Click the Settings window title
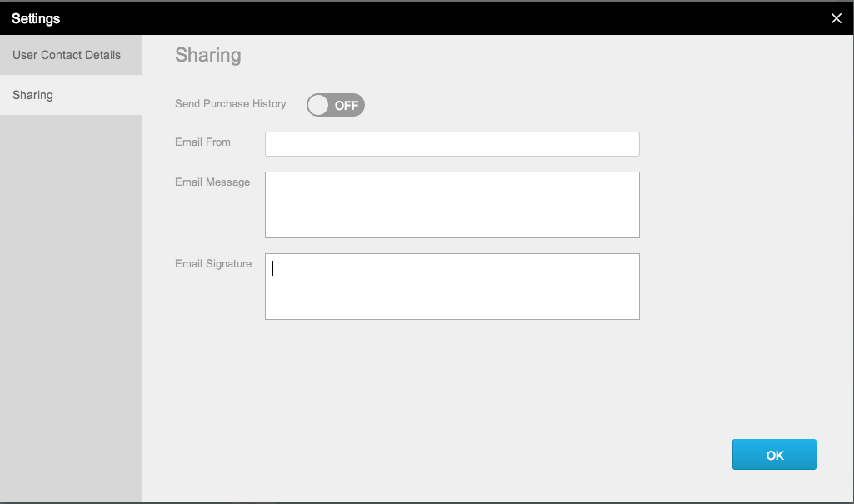Viewport: 854px width, 504px height. (x=36, y=18)
